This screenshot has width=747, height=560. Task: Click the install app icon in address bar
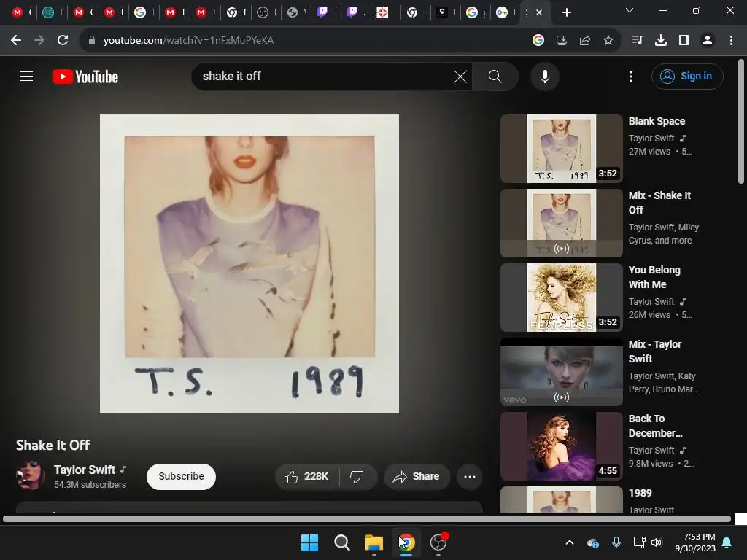click(562, 41)
